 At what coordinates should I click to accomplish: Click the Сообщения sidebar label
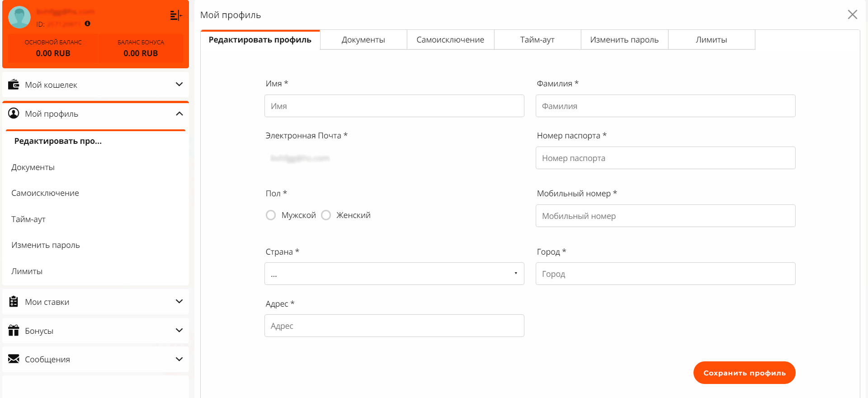47,360
